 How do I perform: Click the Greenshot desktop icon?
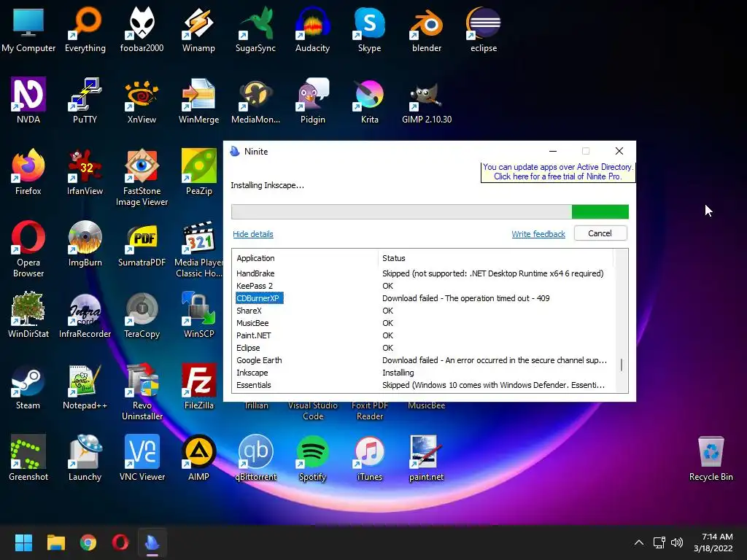pos(28,458)
